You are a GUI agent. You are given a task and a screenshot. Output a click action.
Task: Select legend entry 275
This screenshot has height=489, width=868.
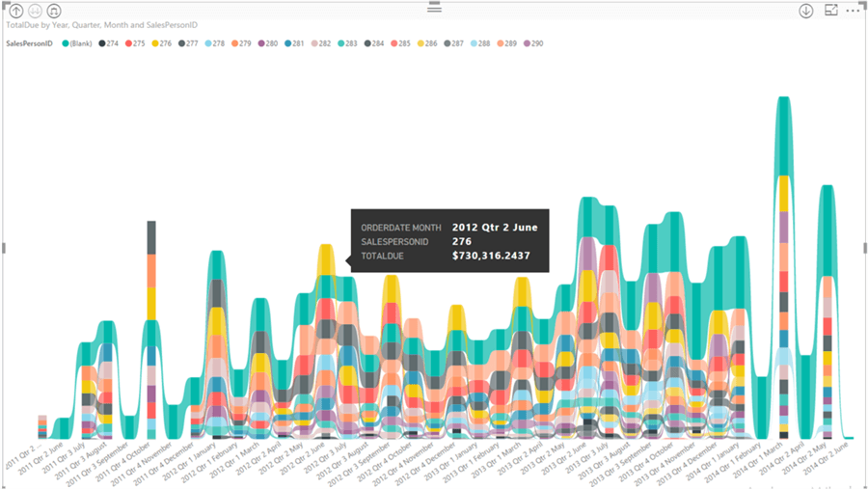tap(135, 43)
